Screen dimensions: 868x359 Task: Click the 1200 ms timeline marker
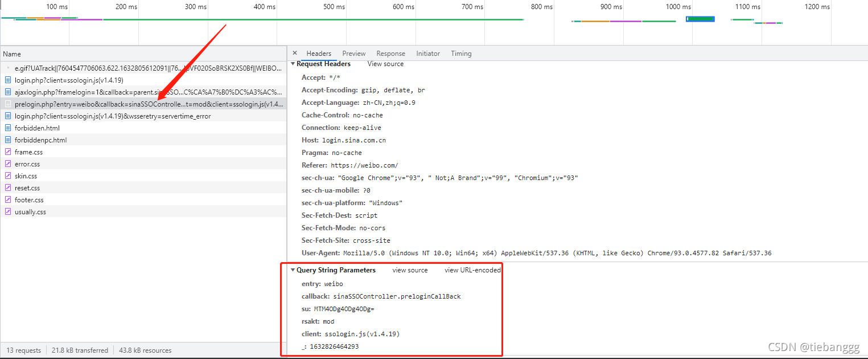pyautogui.click(x=817, y=7)
